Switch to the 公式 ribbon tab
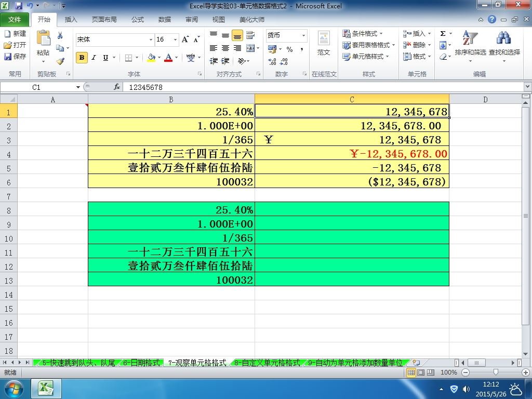Screen dimensions: 532x399 (x=137, y=20)
